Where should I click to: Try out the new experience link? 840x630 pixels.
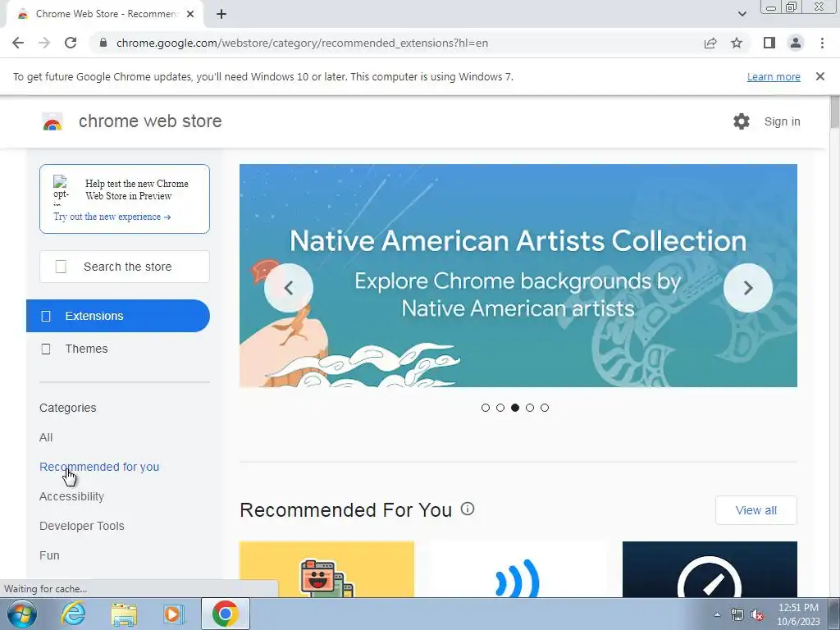tap(112, 217)
